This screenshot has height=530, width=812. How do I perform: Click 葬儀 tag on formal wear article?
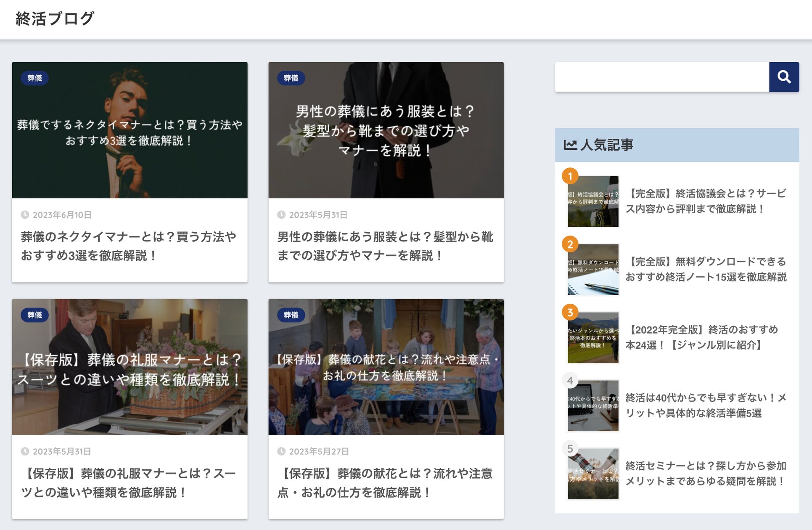tap(34, 315)
